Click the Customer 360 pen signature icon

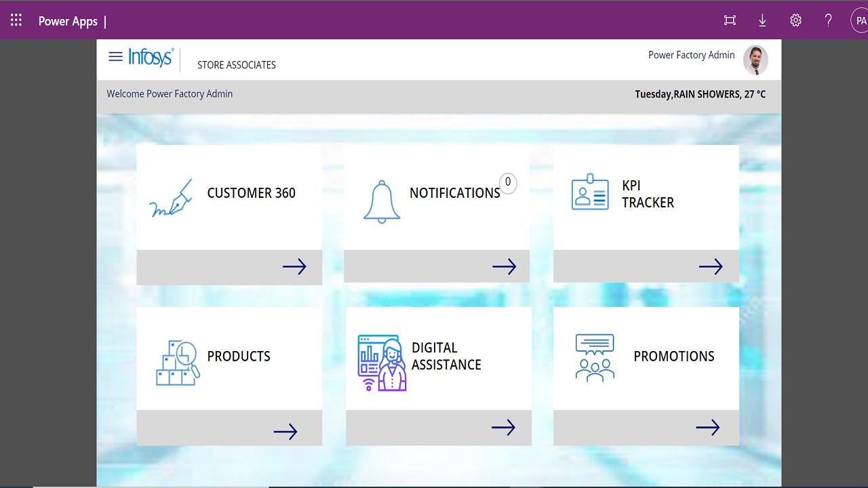[171, 198]
